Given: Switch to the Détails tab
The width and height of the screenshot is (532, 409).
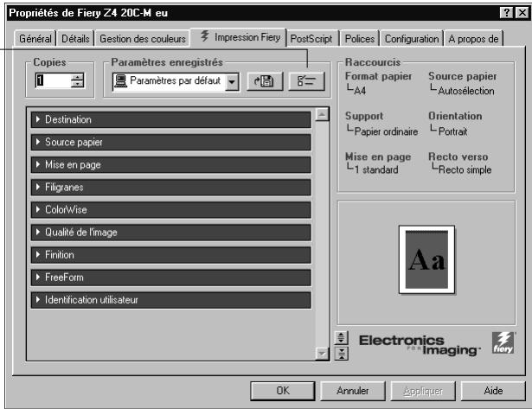Looking at the screenshot, I should click(75, 39).
